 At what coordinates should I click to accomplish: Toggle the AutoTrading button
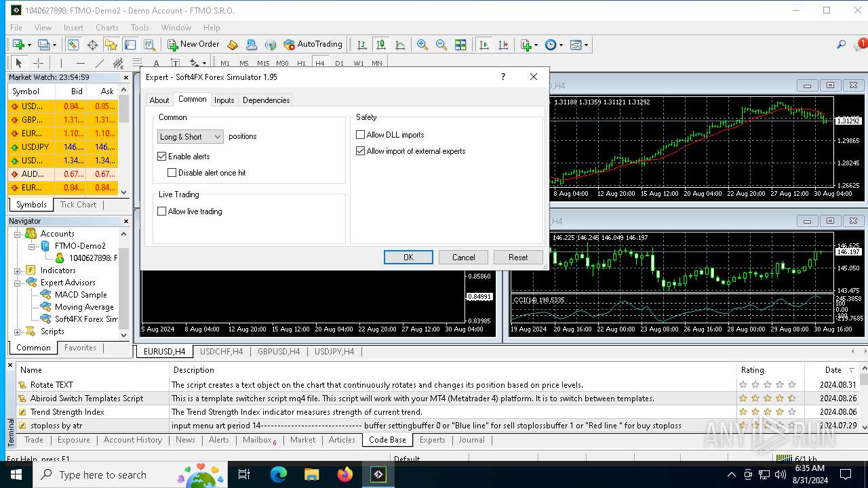tap(313, 45)
